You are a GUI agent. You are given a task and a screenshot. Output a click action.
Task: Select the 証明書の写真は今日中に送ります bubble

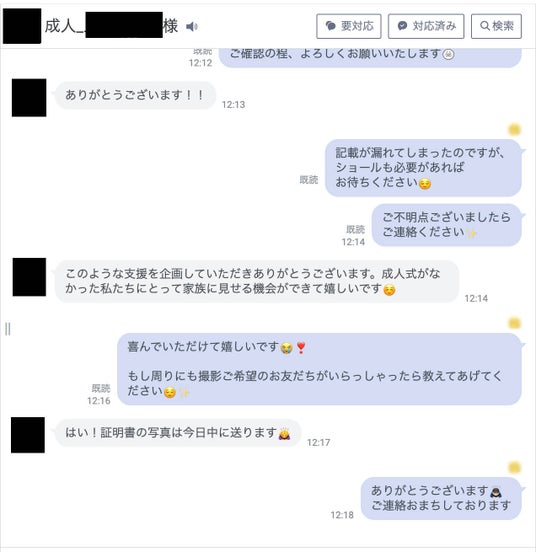(178, 433)
